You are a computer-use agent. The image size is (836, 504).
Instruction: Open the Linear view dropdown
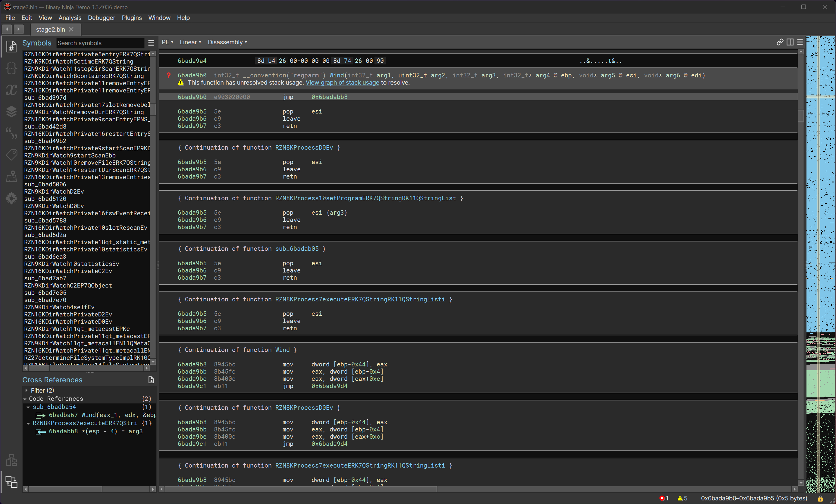[x=190, y=42]
